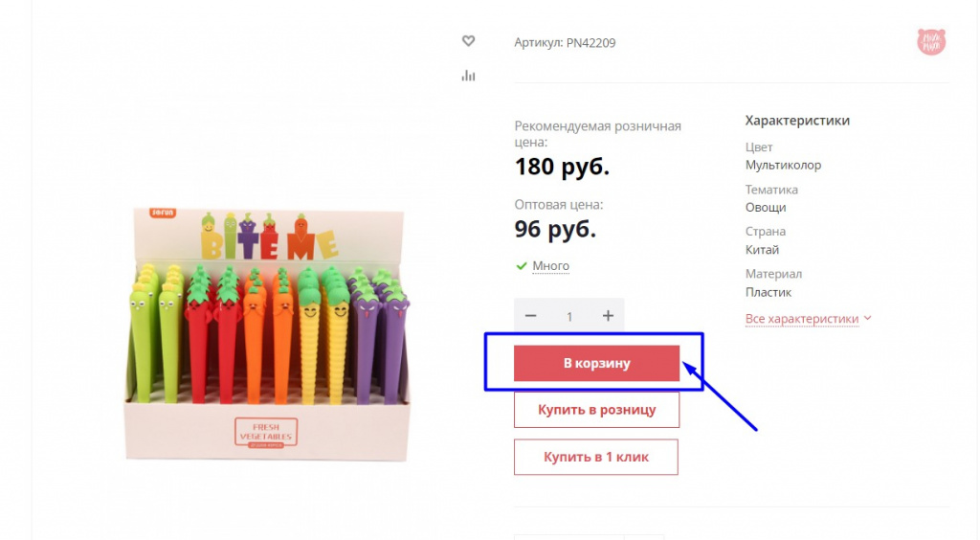Click the 'Много' availability link
This screenshot has height=540, width=980.
click(x=550, y=265)
